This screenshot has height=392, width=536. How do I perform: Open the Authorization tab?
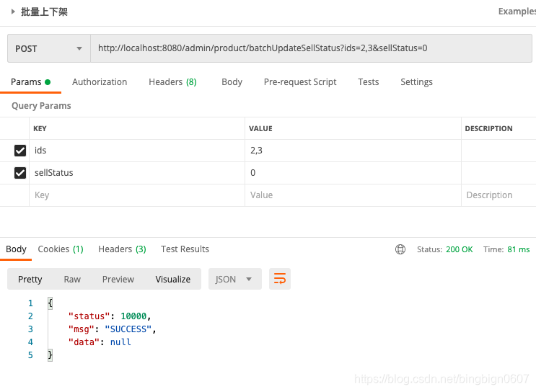(x=100, y=82)
